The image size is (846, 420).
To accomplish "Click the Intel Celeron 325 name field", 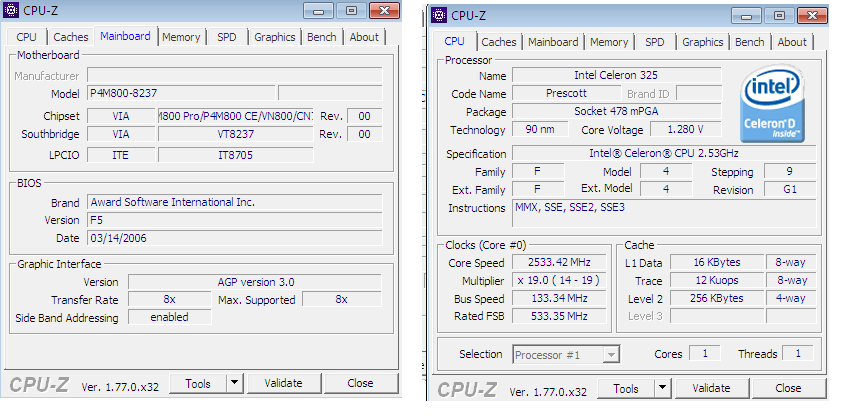I will (x=616, y=75).
